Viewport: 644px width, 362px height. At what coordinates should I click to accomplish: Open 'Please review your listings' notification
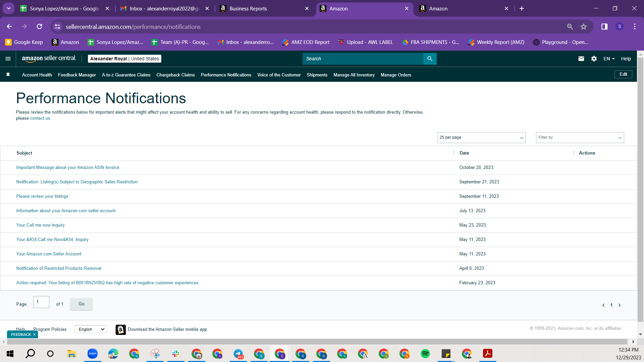click(x=42, y=196)
